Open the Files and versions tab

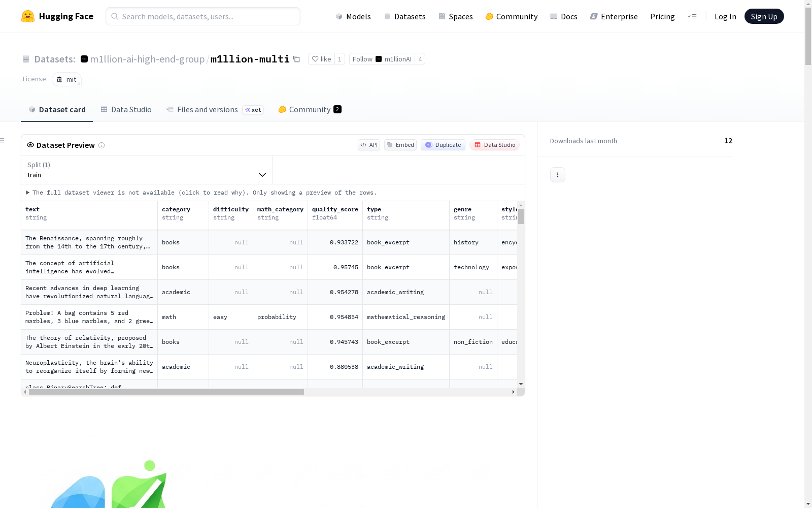tap(215, 110)
